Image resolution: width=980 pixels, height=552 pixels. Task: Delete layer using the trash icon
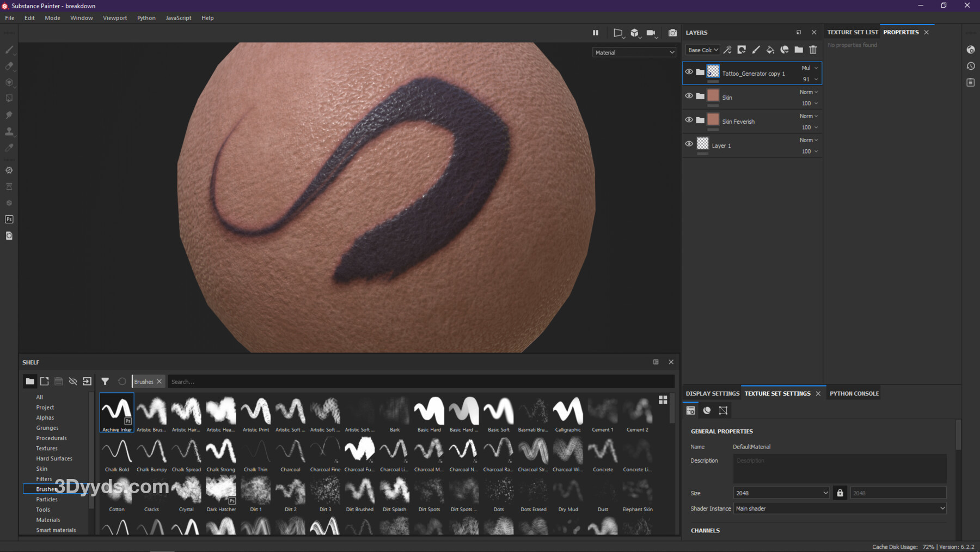[x=813, y=50]
